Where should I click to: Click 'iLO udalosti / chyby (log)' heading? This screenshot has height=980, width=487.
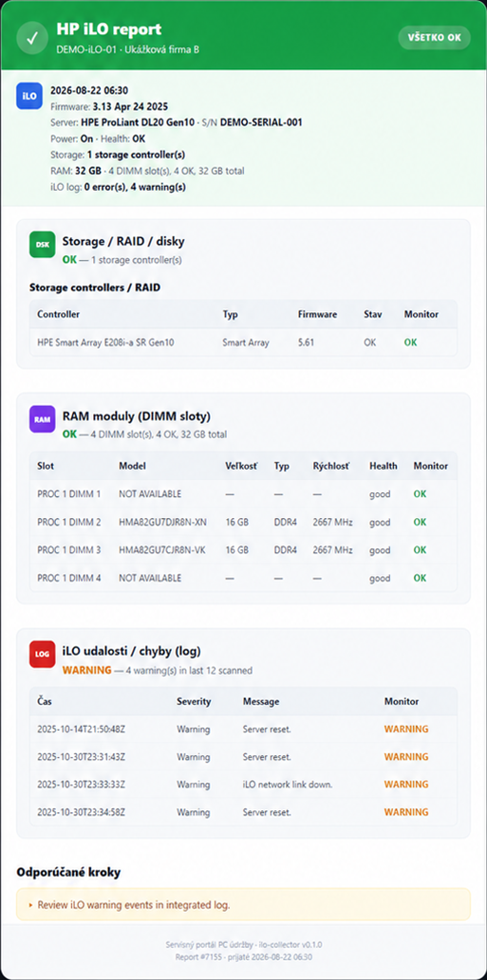click(131, 651)
